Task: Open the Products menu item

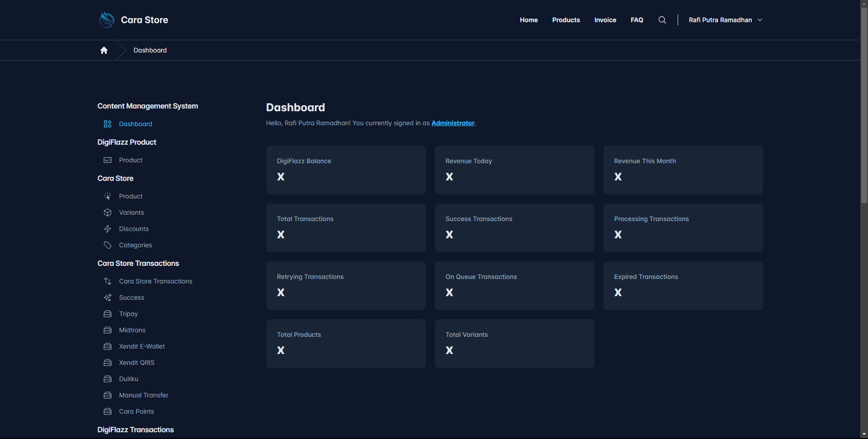Action: pos(566,20)
